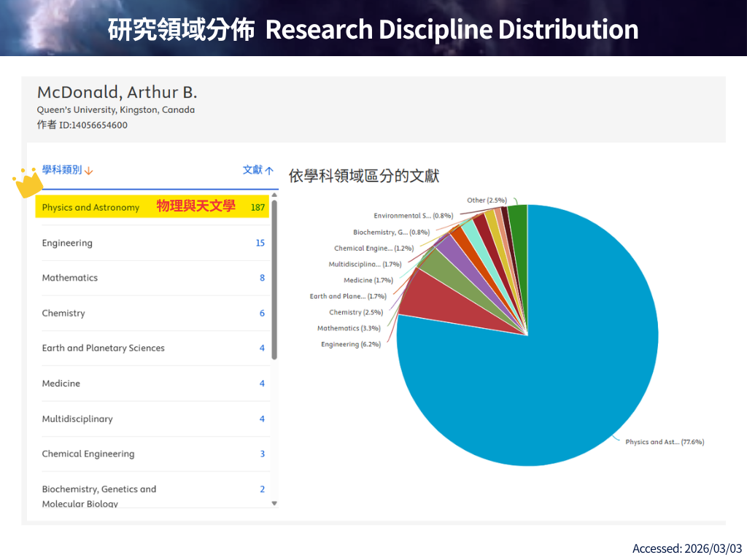Viewport: 747px width, 560px height.
Task: Click the subject list scrollbar thumb
Action: pos(274,279)
